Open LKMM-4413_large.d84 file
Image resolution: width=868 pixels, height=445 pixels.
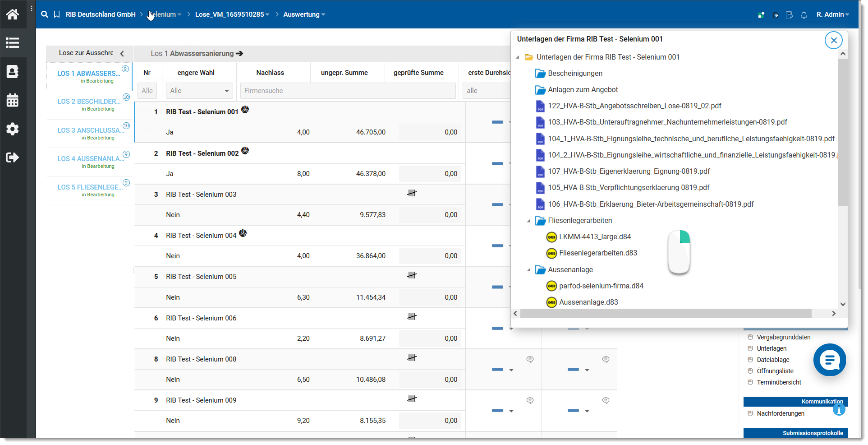pos(595,237)
